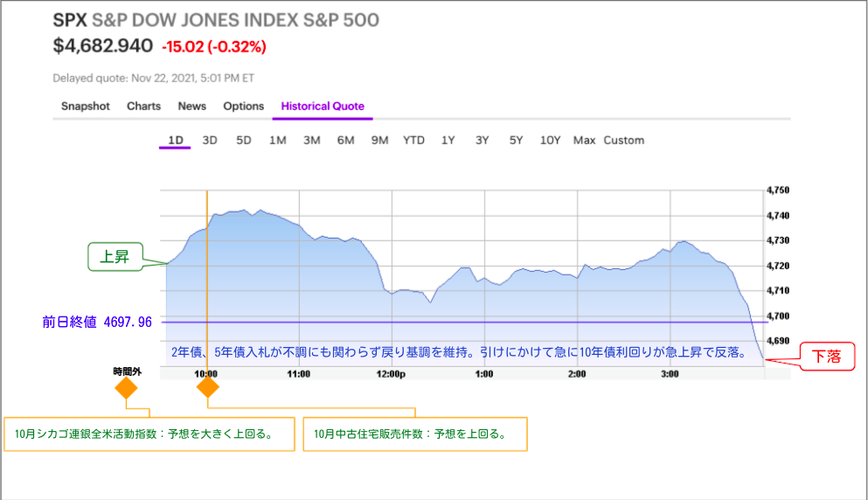Image resolution: width=868 pixels, height=500 pixels.
Task: Switch to the Charts tab
Action: [x=144, y=107]
